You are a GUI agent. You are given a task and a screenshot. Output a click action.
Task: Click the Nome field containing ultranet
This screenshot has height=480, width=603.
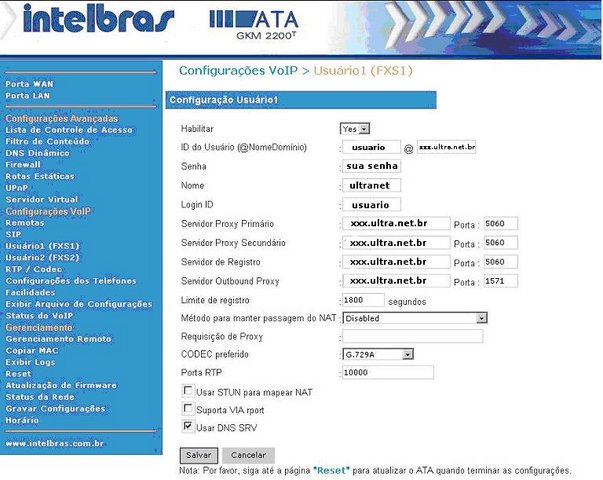click(371, 185)
